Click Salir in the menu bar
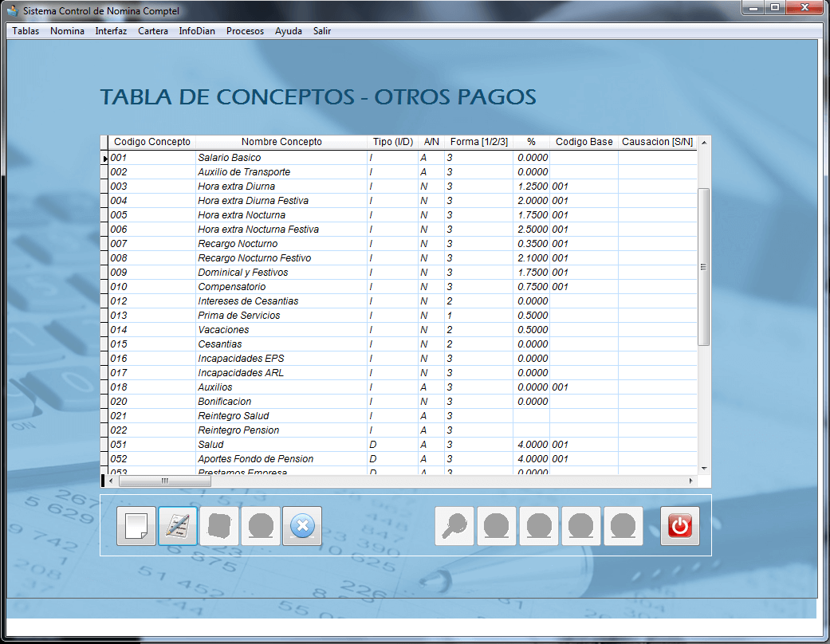The image size is (830, 644). 322,31
